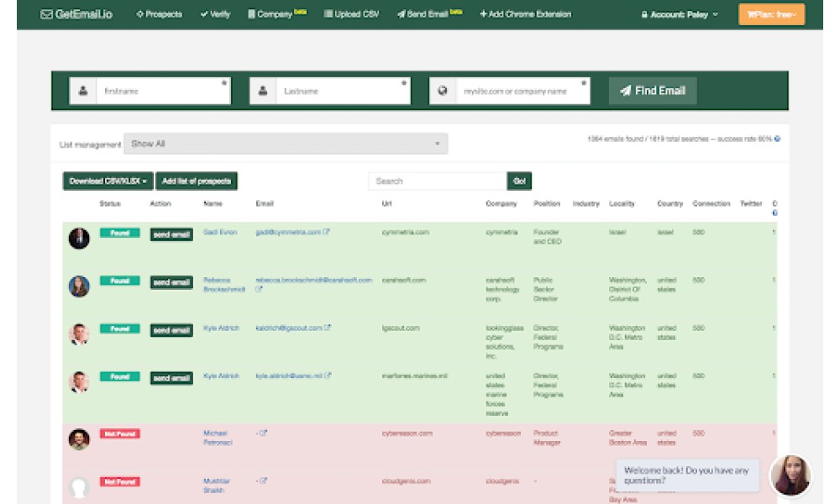Viewport: 840px width, 504px height.
Task: Click the lgscout.com URL cell
Action: (x=401, y=328)
